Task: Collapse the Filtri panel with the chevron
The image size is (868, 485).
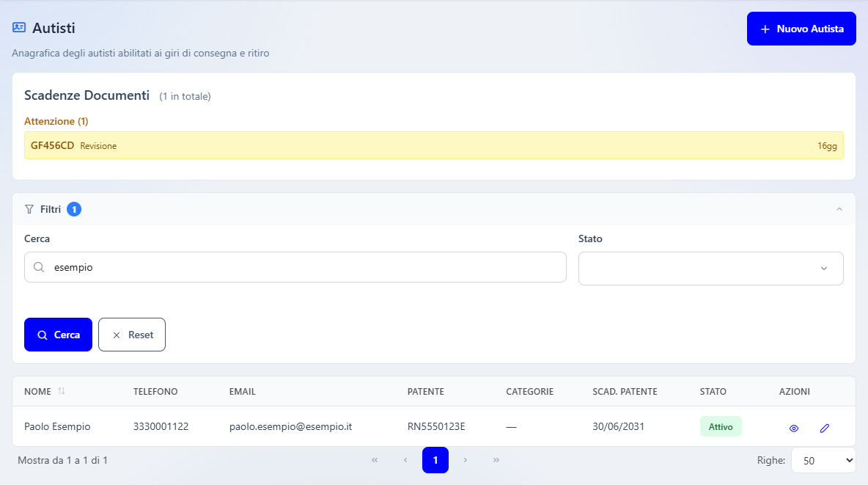Action: tap(839, 209)
